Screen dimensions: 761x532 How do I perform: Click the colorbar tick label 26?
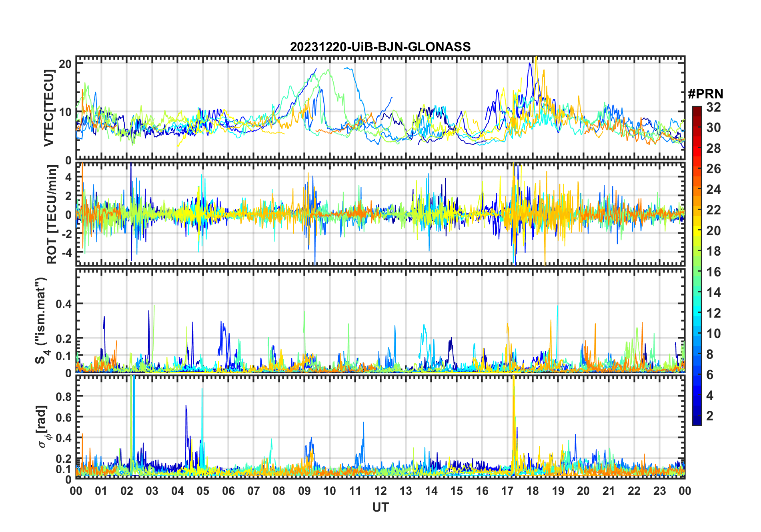tap(713, 169)
